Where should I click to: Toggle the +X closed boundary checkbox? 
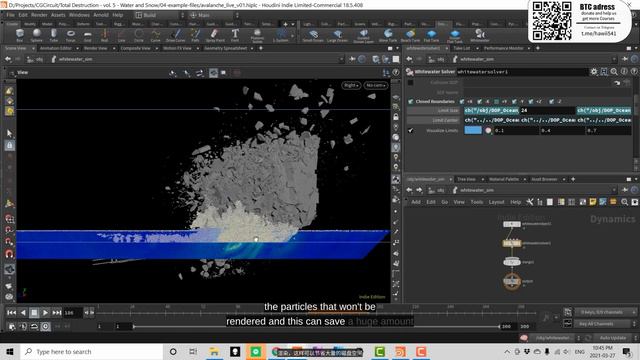point(462,101)
